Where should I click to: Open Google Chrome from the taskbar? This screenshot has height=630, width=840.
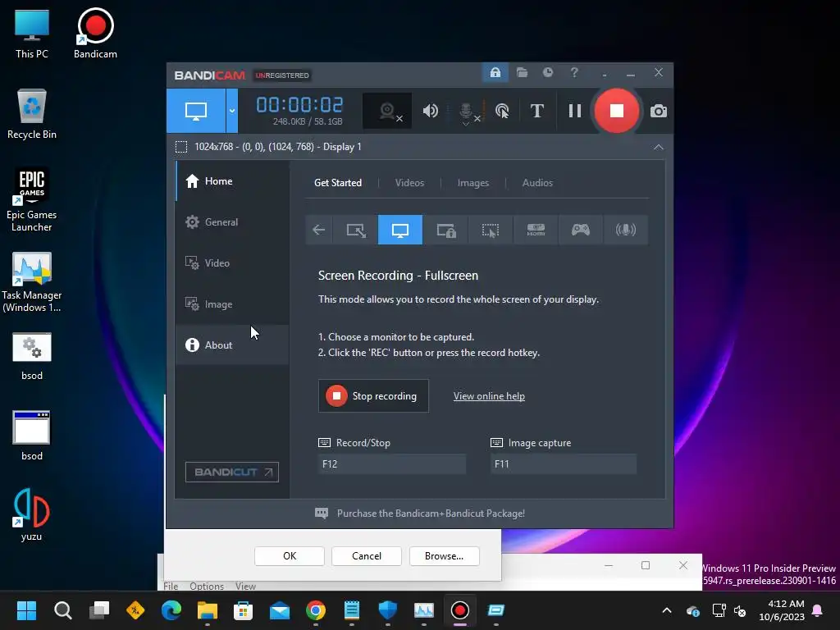tap(316, 610)
